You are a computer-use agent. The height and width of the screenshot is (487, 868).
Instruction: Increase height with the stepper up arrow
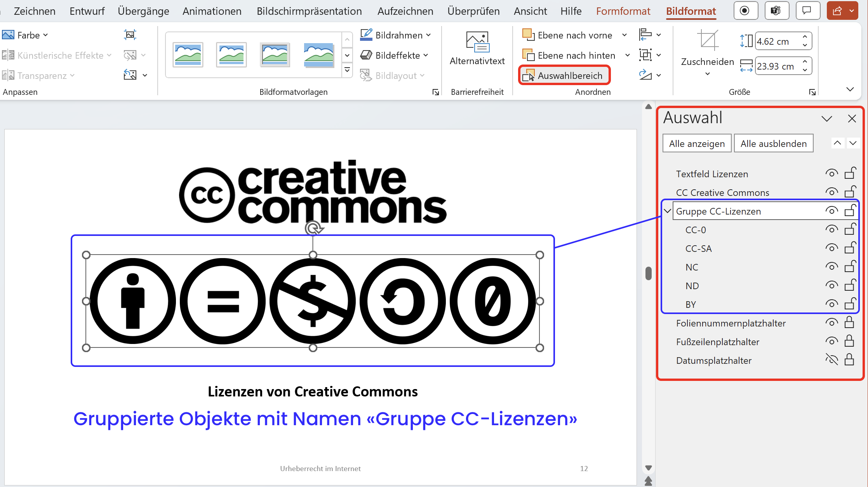pyautogui.click(x=805, y=37)
